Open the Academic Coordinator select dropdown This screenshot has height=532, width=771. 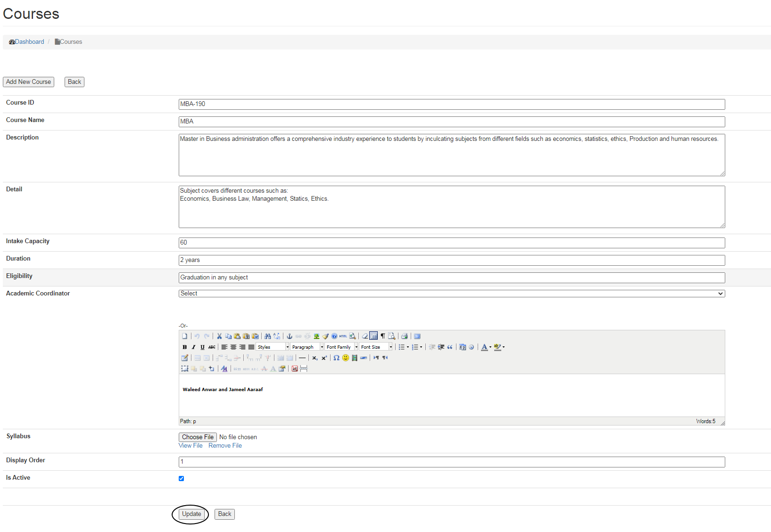coord(451,294)
